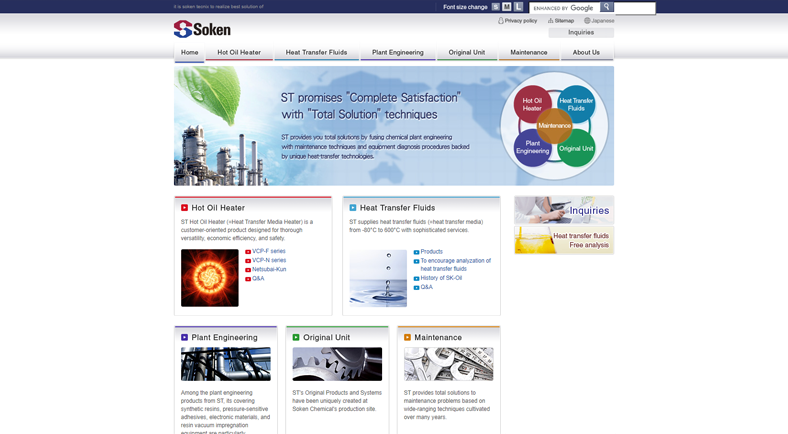Open the About Us menu tab
Screen dimensions: 788x434
pos(586,53)
